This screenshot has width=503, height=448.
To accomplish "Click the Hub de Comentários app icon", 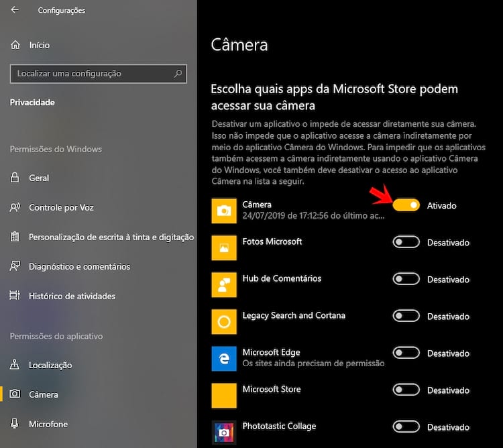I will tap(224, 284).
